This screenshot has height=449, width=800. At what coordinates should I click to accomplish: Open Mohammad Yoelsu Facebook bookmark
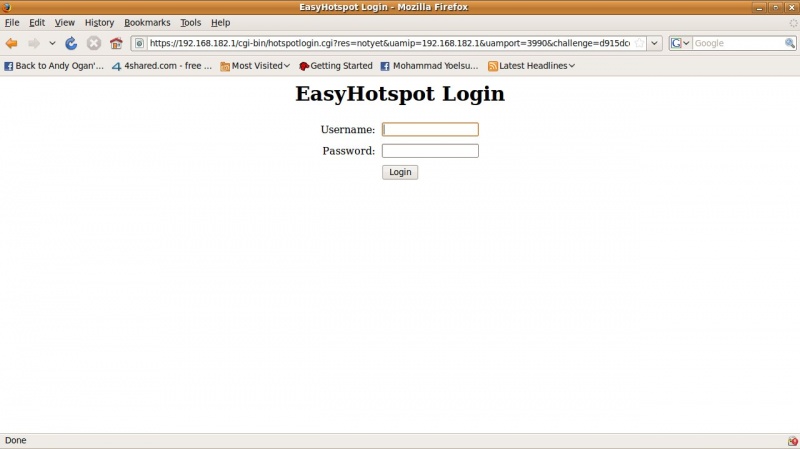[x=430, y=66]
